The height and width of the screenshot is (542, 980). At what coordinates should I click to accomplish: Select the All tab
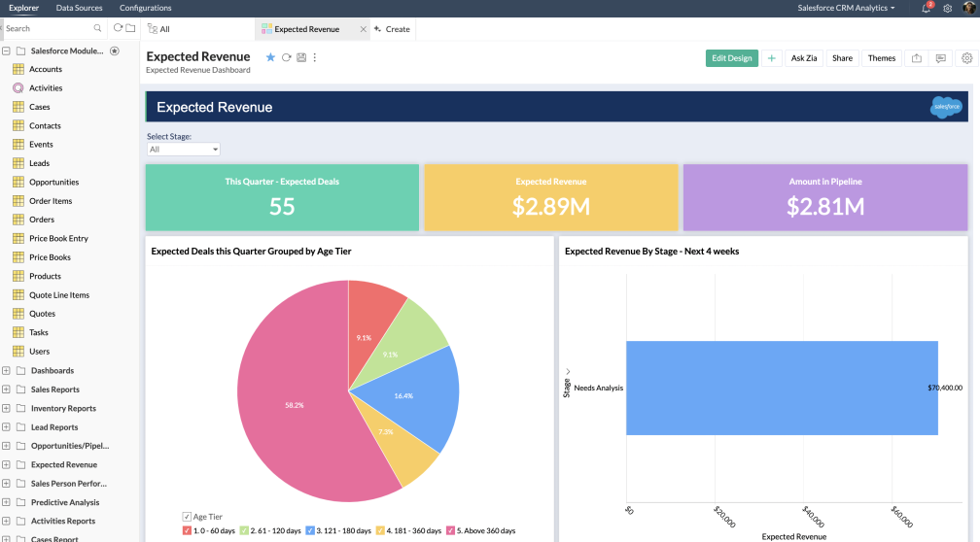click(x=198, y=29)
